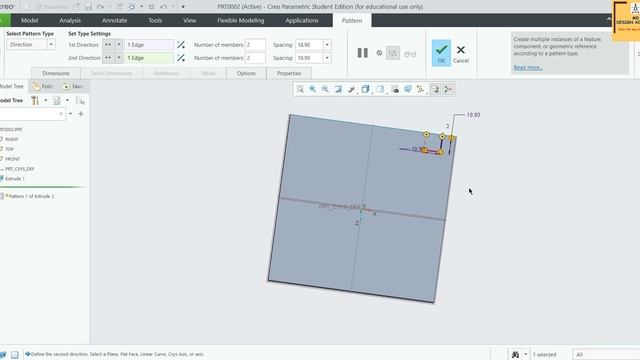Select TOP plane in Model Tree
Image resolution: width=640 pixels, height=360 pixels.
pyautogui.click(x=9, y=149)
